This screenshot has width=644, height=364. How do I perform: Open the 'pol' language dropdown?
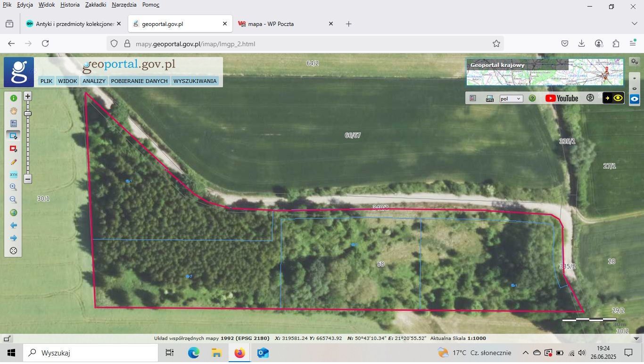tap(511, 99)
